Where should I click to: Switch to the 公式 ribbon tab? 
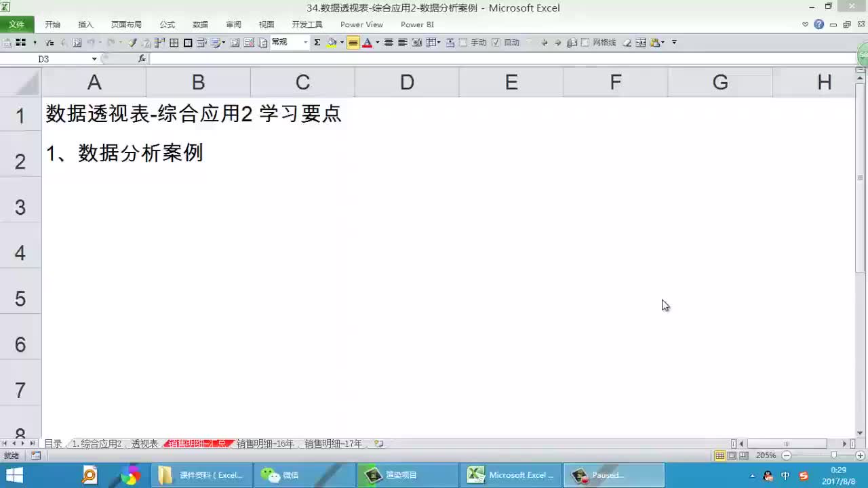click(x=167, y=24)
